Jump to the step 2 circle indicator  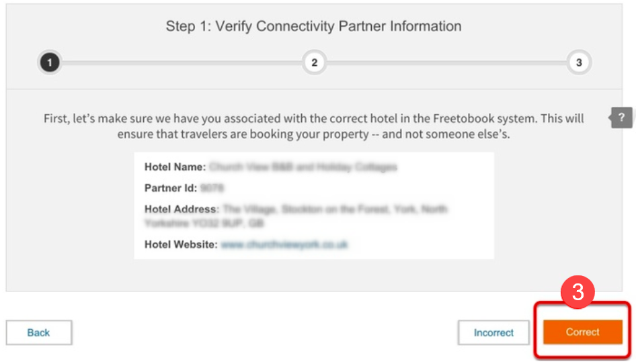pyautogui.click(x=314, y=63)
